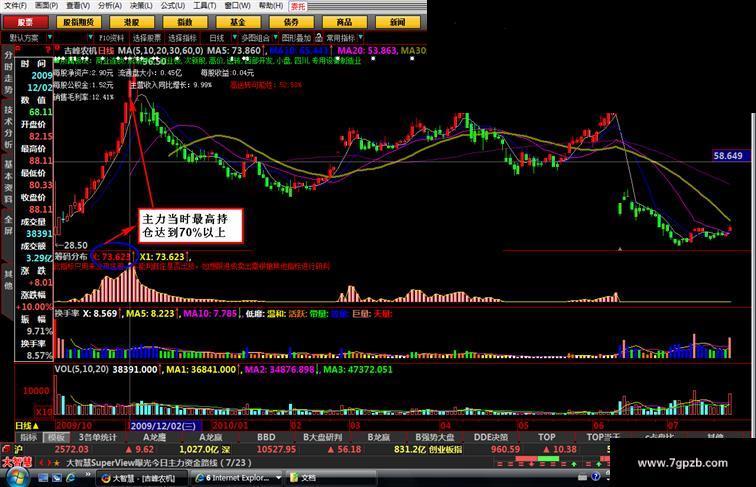Image resolution: width=756 pixels, height=487 pixels.
Task: Select the 指标 bottom tab
Action: 29,437
